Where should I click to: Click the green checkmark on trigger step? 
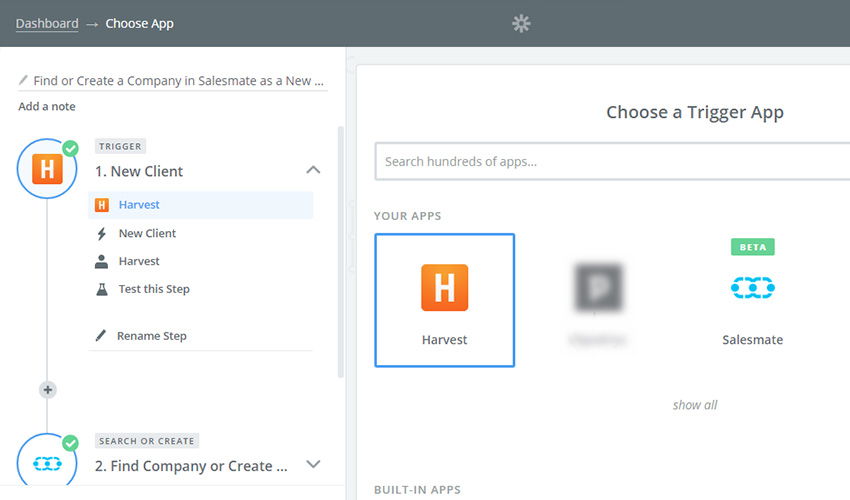(70, 148)
